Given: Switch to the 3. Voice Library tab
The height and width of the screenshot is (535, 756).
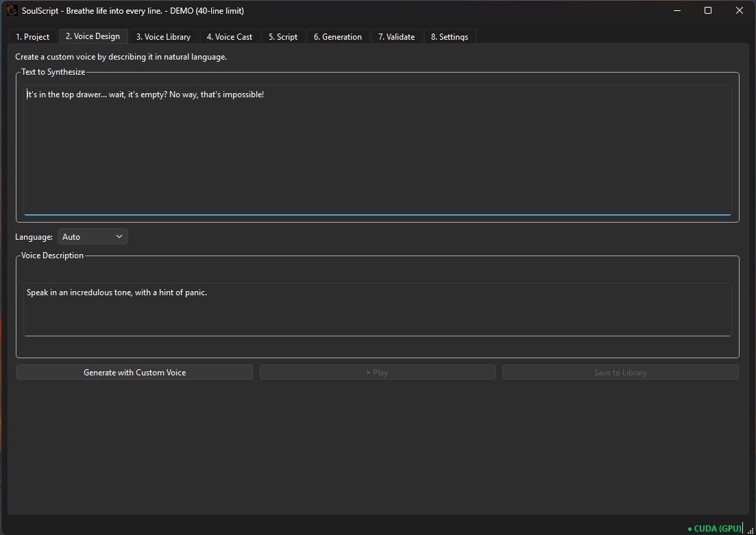Looking at the screenshot, I should tap(163, 36).
